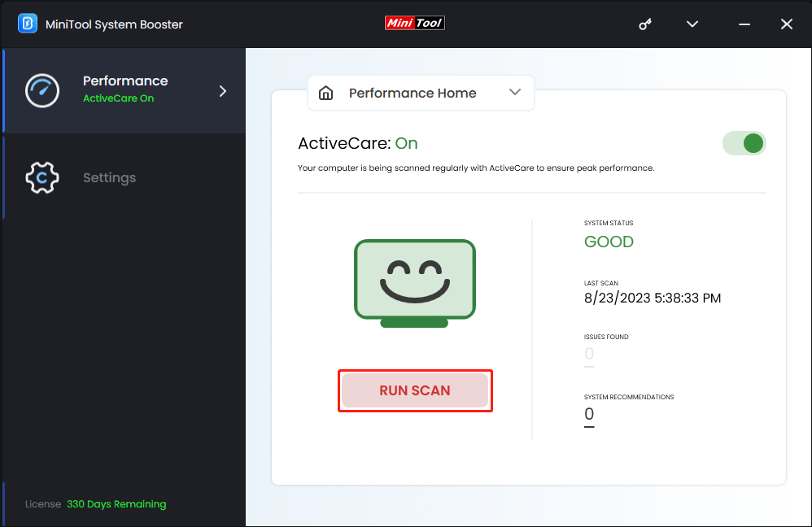Expand the title bar dropdown menu arrow
Viewport: 812px width, 527px height.
(x=692, y=24)
